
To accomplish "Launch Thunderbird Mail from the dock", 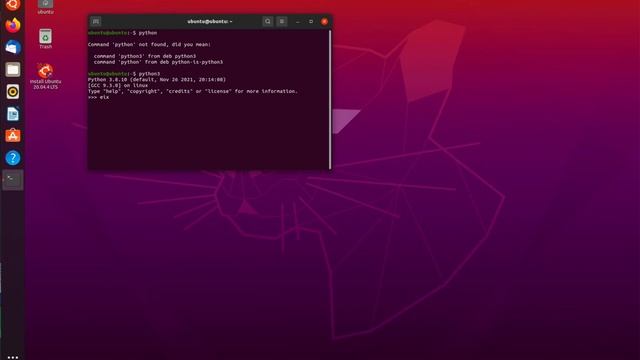I will point(13,47).
